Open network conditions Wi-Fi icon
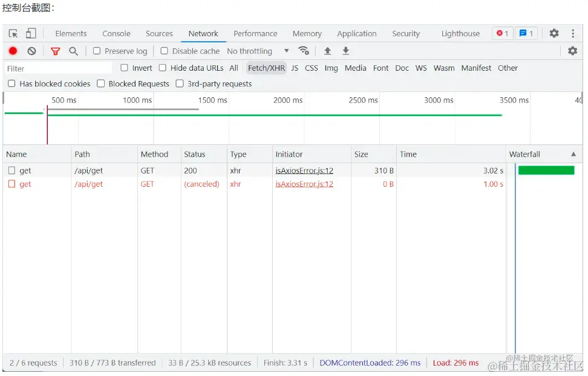Viewport: 588px width, 376px height. [303, 51]
